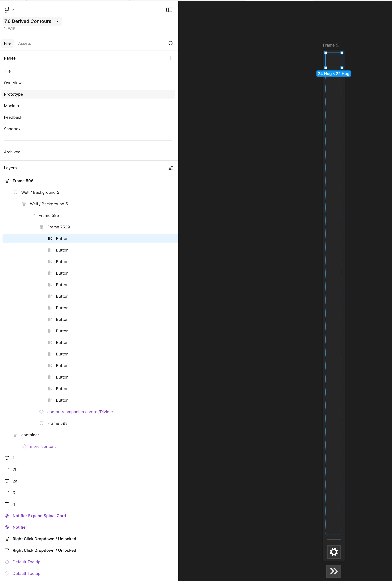Open the Figma main menu logo
The width and height of the screenshot is (392, 581).
[x=7, y=10]
